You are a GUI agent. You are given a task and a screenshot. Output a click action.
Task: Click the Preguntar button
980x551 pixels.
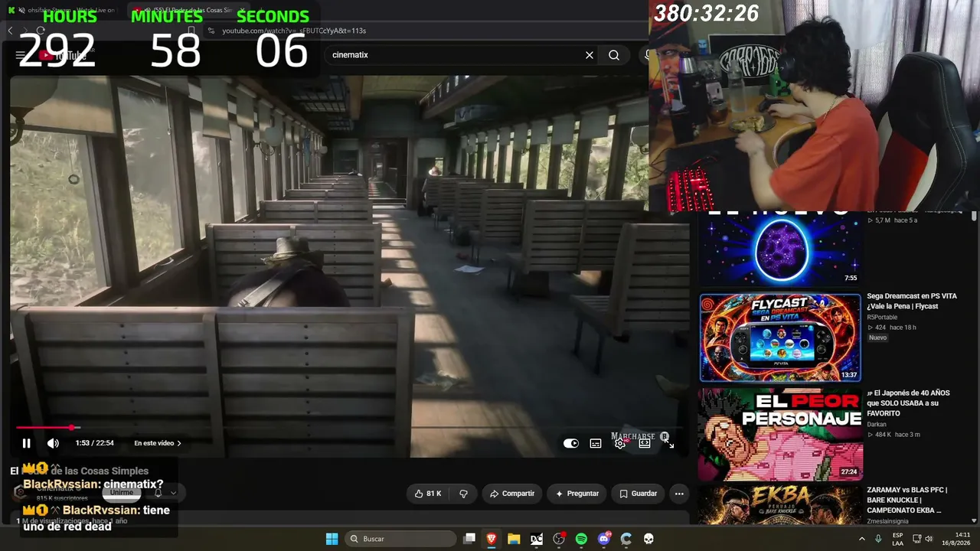click(x=577, y=494)
